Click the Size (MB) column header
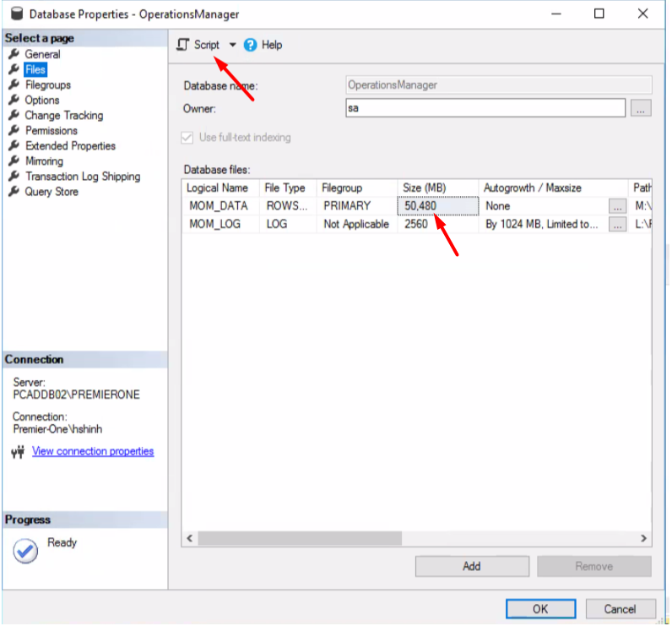The width and height of the screenshot is (672, 626). tap(437, 188)
